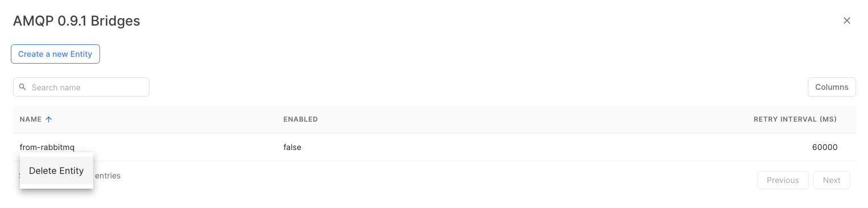The height and width of the screenshot is (208, 868).
Task: Click the ascending sort arrow beside NAME
Action: (x=49, y=119)
